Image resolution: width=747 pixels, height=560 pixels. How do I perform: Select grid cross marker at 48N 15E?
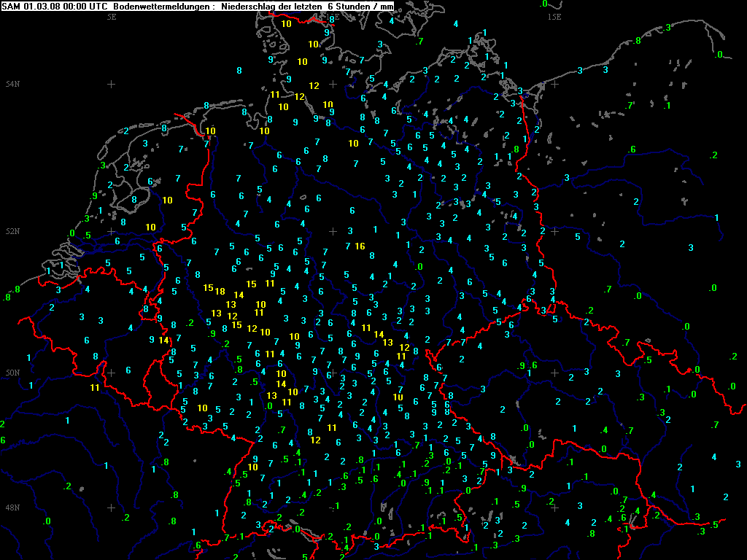coord(554,507)
